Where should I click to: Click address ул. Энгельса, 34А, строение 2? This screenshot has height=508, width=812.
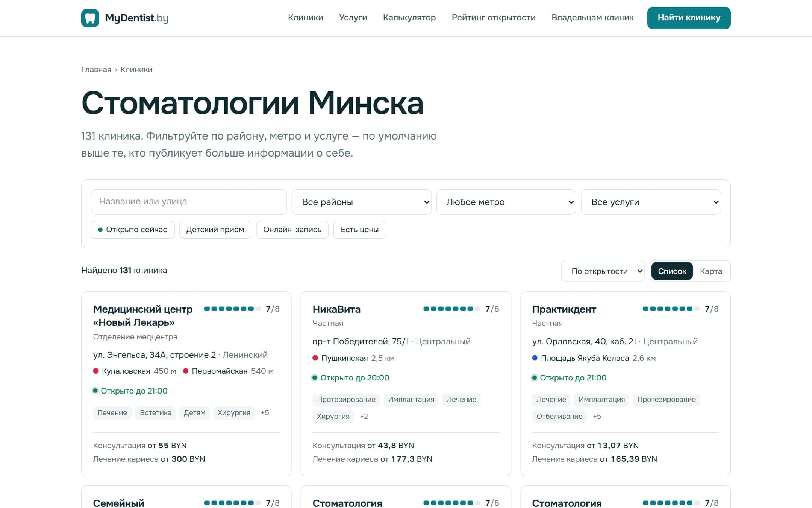155,355
